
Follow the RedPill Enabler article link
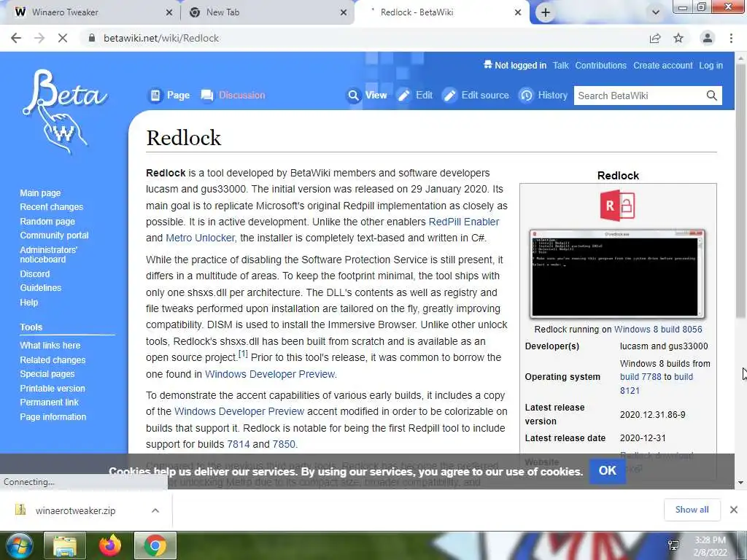pyautogui.click(x=463, y=222)
